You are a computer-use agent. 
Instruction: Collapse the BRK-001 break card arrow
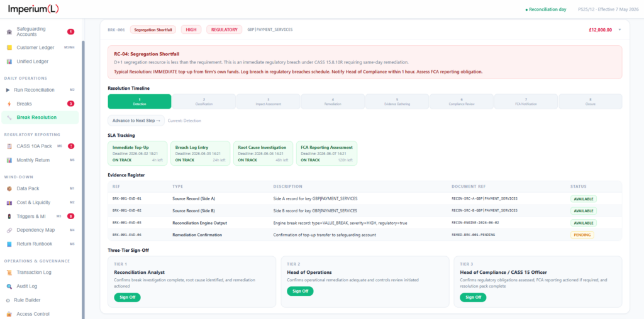[x=619, y=30]
